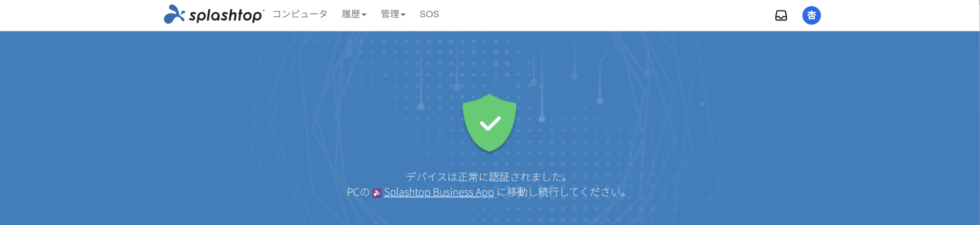
Task: Open the コンピュータ tab
Action: [300, 14]
